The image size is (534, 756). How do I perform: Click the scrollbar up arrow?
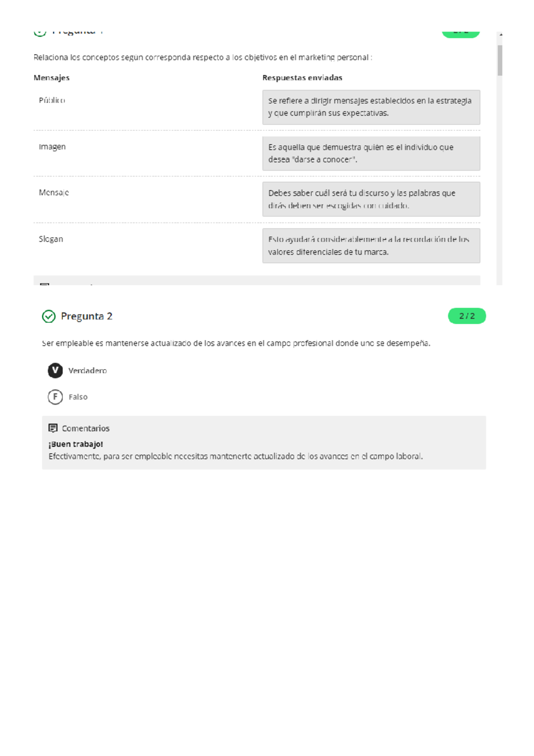(501, 35)
